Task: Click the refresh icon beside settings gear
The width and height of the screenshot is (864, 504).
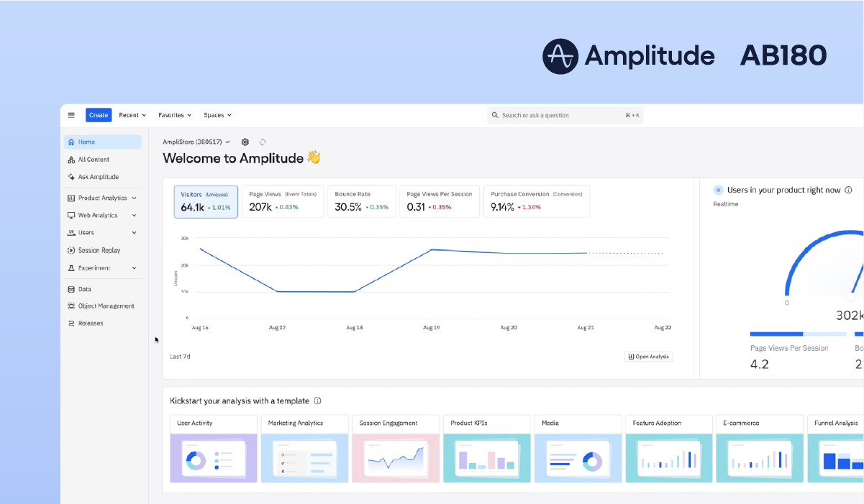Action: coord(263,142)
